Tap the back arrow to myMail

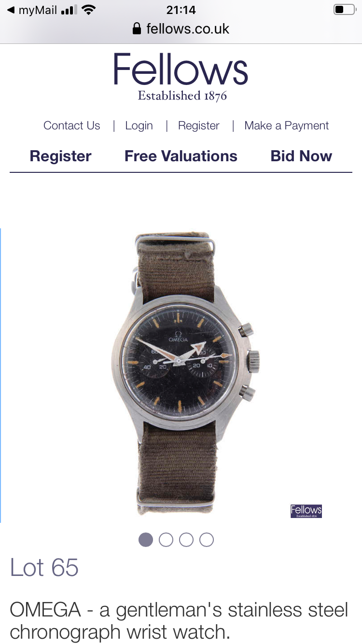[11, 10]
